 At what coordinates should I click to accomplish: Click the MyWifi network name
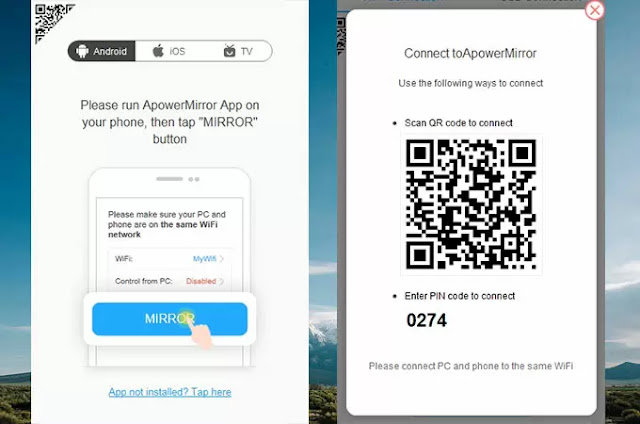(204, 258)
